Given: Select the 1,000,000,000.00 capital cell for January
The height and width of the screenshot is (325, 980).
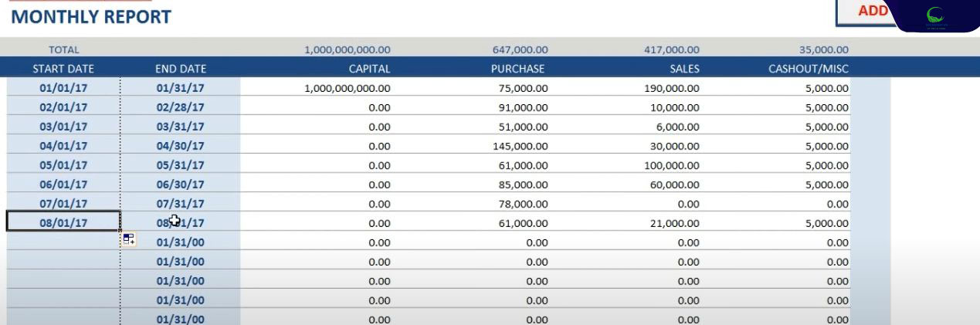Looking at the screenshot, I should tap(347, 88).
